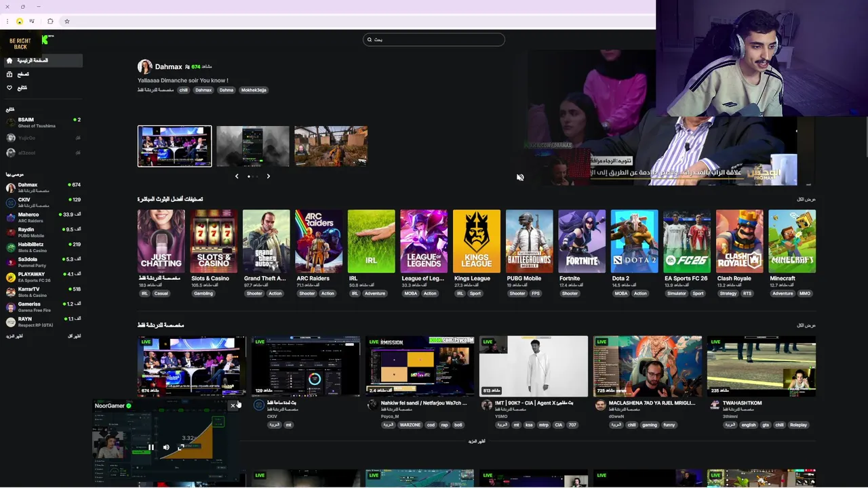Open EA Sports FC 26 category card

[x=687, y=241]
